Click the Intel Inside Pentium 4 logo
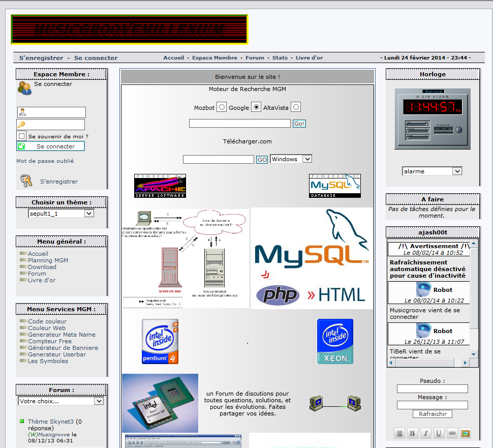The image size is (493, 448). [x=160, y=341]
